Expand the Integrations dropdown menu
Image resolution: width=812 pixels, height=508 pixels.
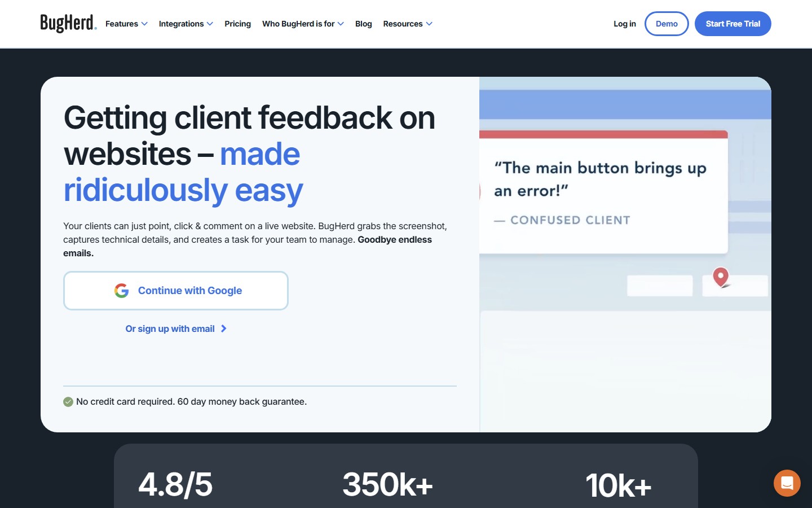pyautogui.click(x=186, y=24)
